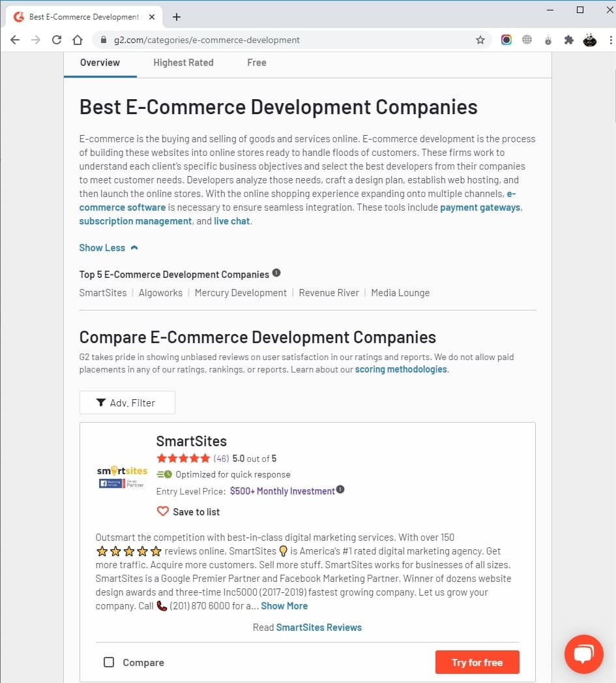Select Mercury Development in Top 5 list

click(241, 293)
